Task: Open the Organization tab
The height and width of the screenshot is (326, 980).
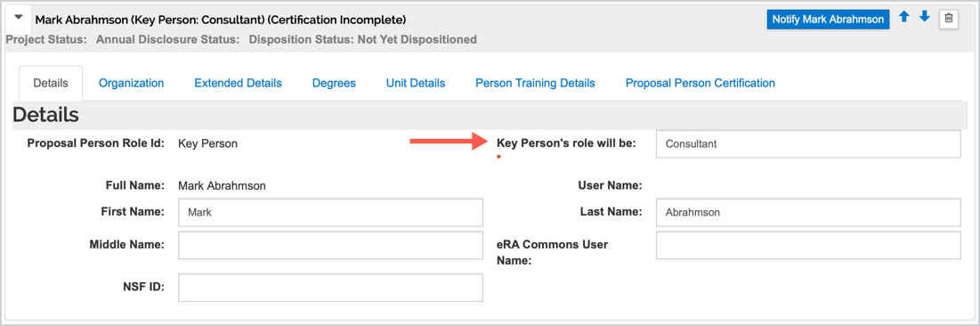Action: [131, 83]
